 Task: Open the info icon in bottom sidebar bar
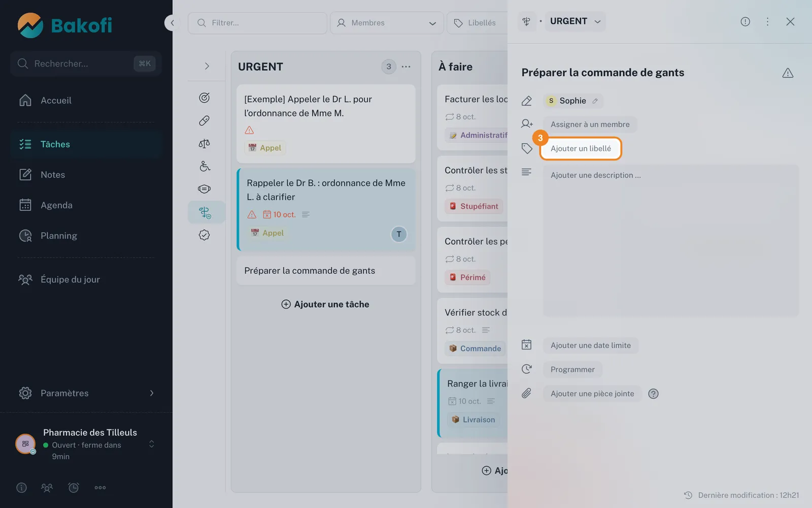[21, 488]
